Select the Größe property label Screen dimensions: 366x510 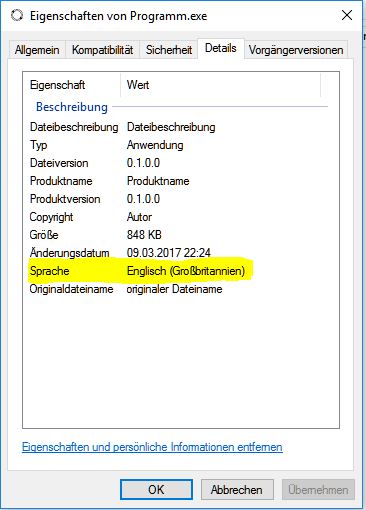(44, 235)
